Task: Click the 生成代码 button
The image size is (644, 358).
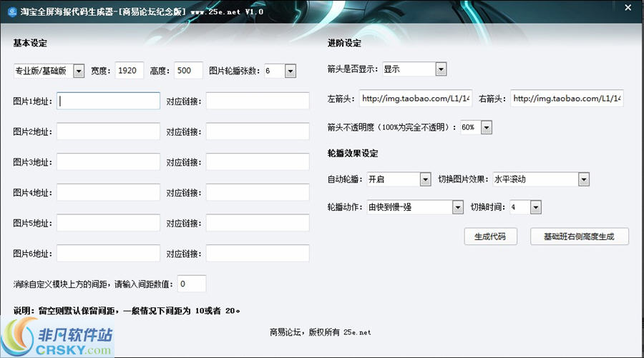Action: pyautogui.click(x=490, y=237)
